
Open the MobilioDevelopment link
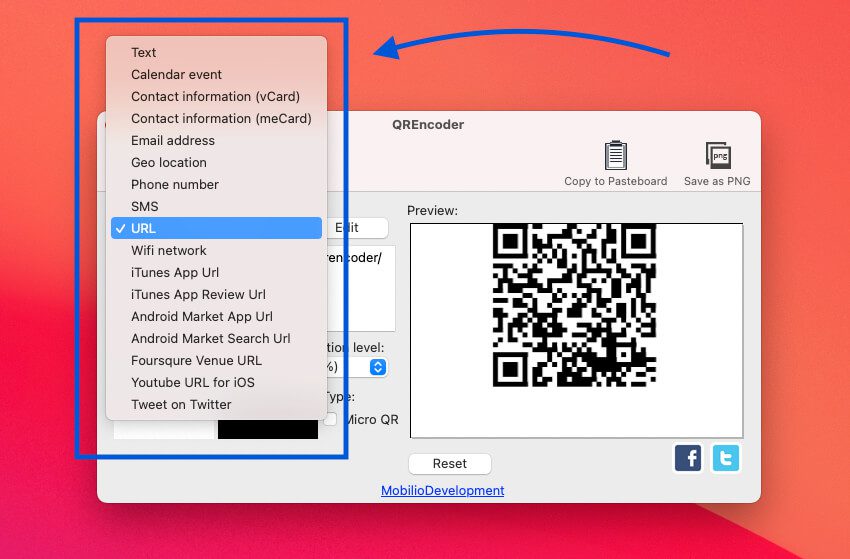point(442,490)
